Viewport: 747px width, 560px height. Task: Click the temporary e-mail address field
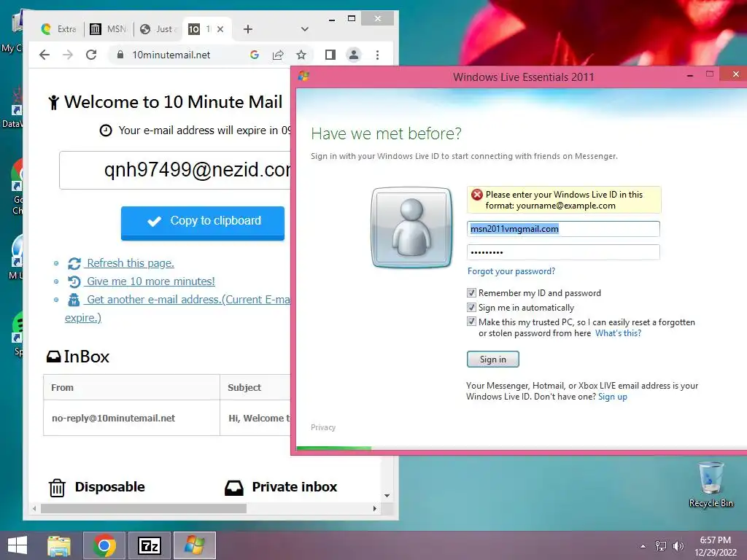coord(175,170)
